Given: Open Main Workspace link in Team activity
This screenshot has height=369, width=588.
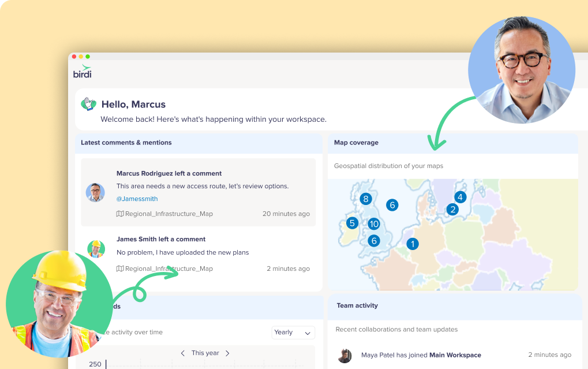Looking at the screenshot, I should tap(455, 355).
